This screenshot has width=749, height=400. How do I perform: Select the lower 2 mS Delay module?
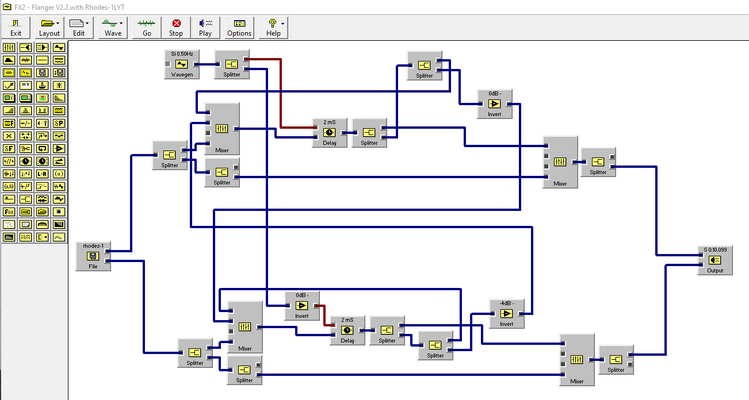coord(347,330)
